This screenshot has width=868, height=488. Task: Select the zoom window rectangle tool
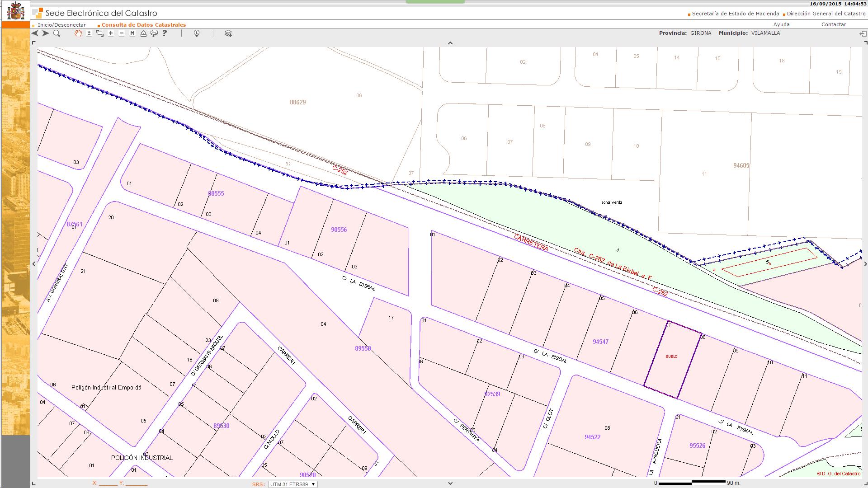click(x=100, y=33)
